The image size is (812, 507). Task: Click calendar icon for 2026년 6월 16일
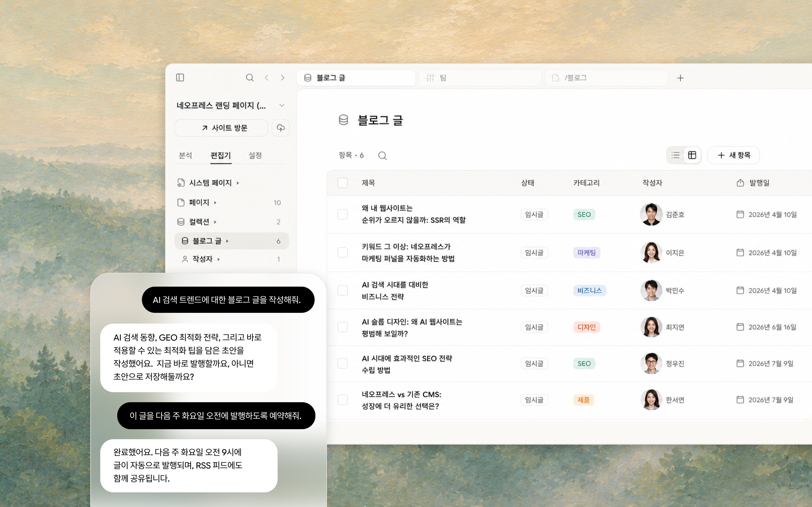pyautogui.click(x=740, y=327)
